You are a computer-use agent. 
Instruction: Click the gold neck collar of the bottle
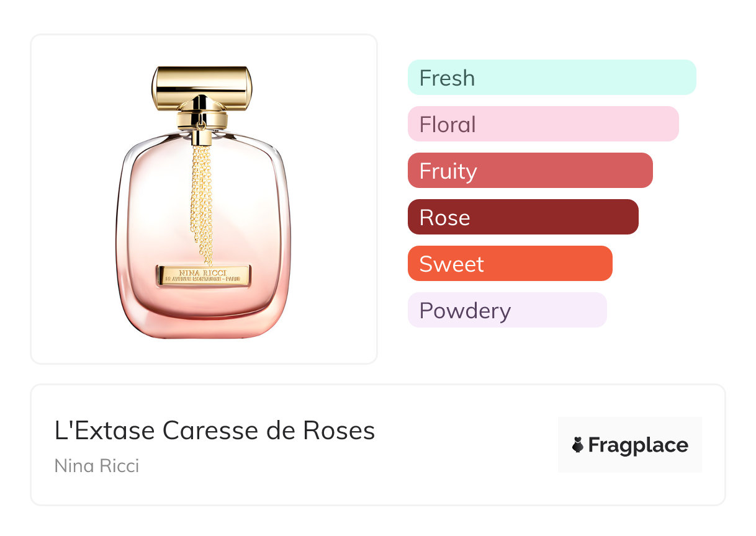coord(202,118)
